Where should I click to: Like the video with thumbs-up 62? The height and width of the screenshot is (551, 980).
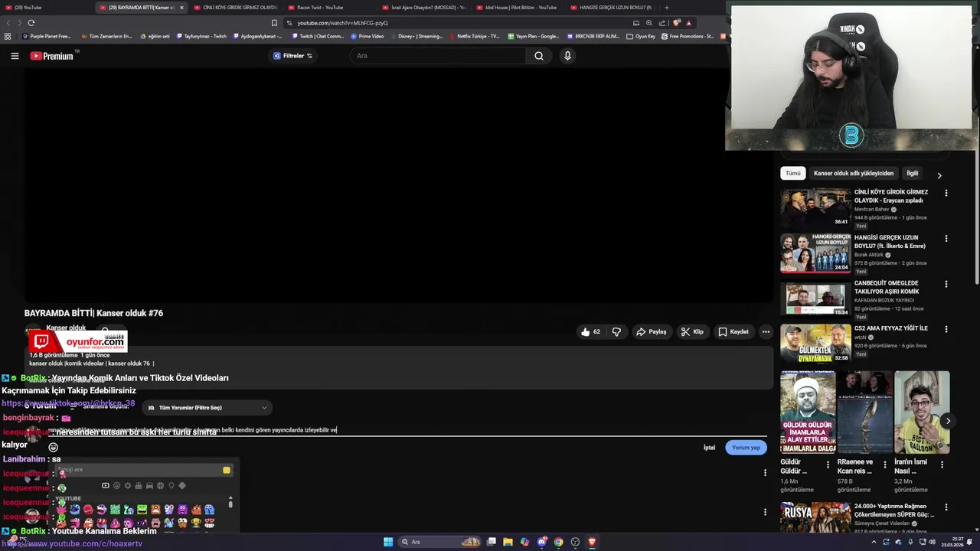pos(590,332)
